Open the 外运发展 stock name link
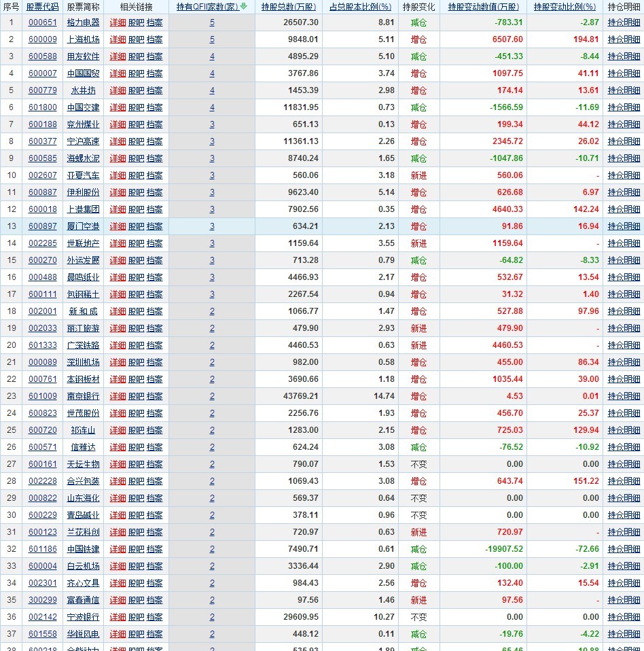Viewport: 644px width, 651px height. 83,260
